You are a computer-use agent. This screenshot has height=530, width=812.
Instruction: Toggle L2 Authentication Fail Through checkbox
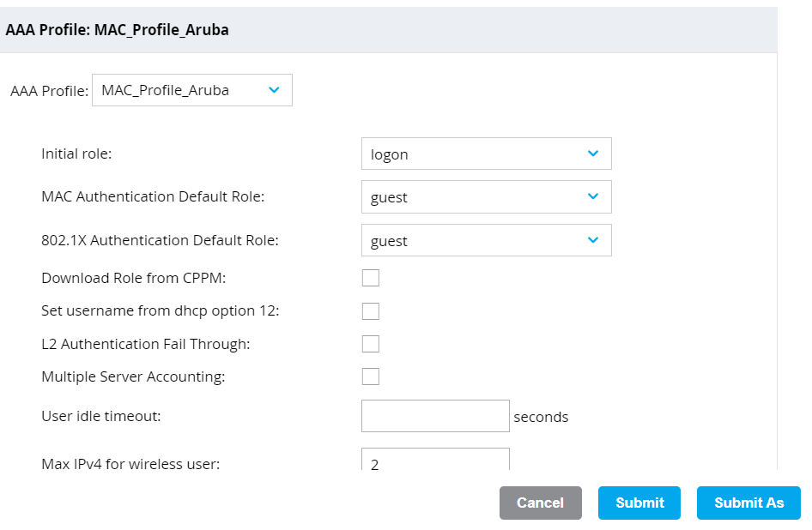371,344
